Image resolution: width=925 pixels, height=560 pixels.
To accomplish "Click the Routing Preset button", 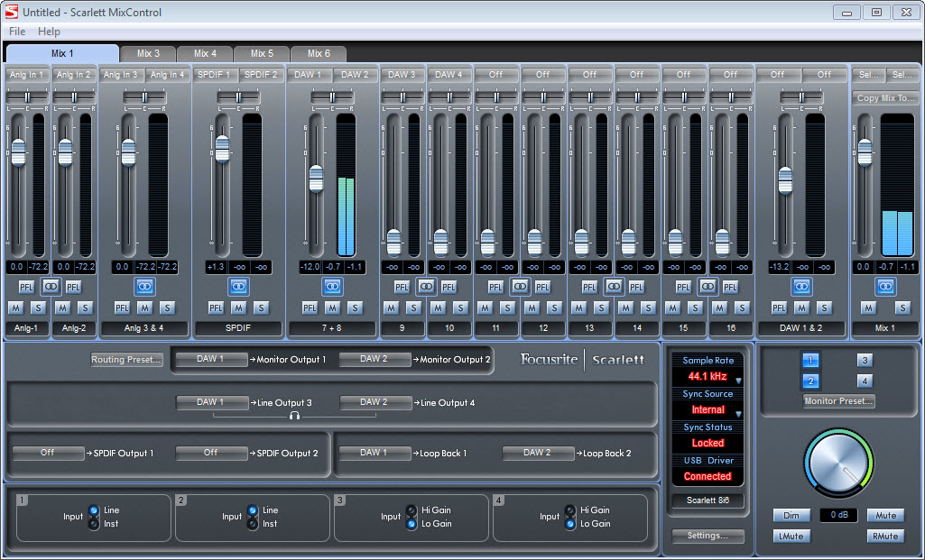I will (126, 360).
